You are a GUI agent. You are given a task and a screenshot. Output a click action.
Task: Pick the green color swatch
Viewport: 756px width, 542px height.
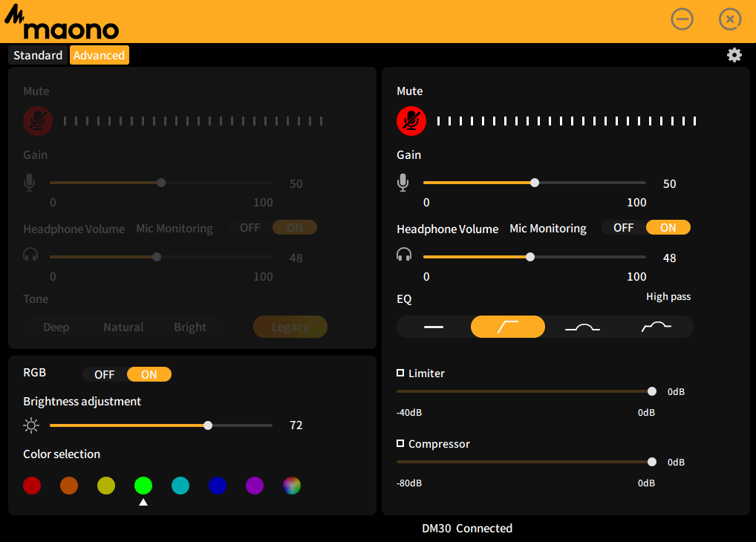coord(143,486)
